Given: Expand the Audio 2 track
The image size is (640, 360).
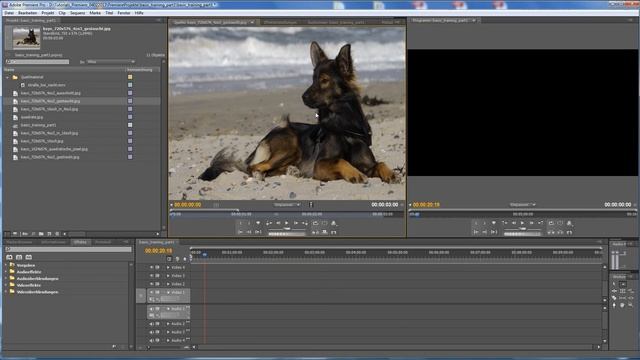Looking at the screenshot, I should tap(168, 324).
